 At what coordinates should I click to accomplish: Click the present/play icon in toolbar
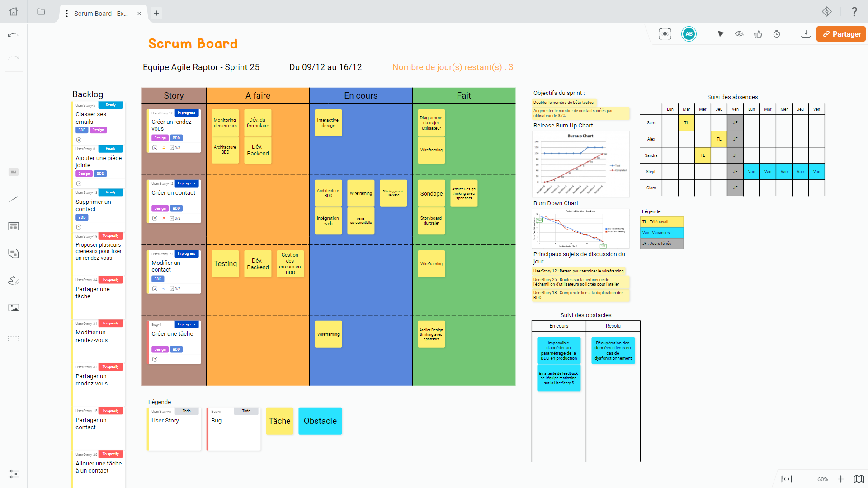(x=720, y=34)
